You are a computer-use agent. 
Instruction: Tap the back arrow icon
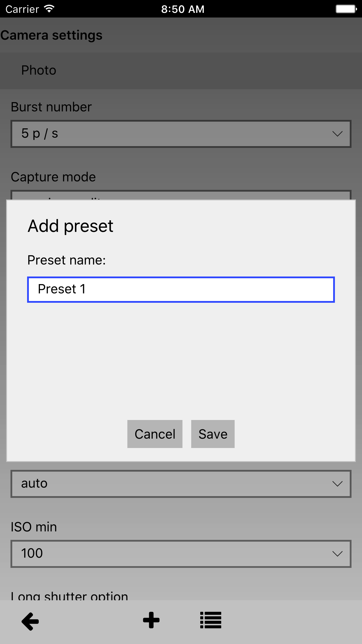click(x=30, y=621)
